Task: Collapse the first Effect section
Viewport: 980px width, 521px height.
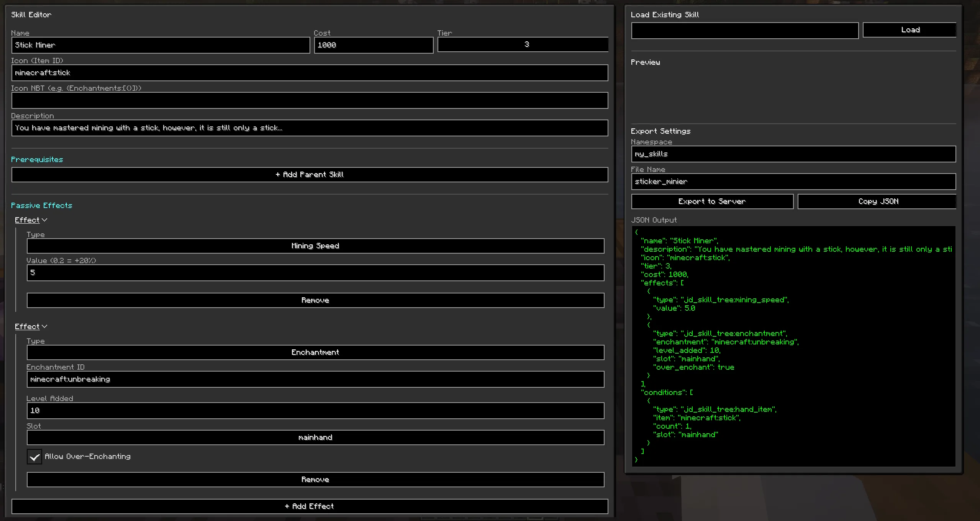Action: click(31, 220)
